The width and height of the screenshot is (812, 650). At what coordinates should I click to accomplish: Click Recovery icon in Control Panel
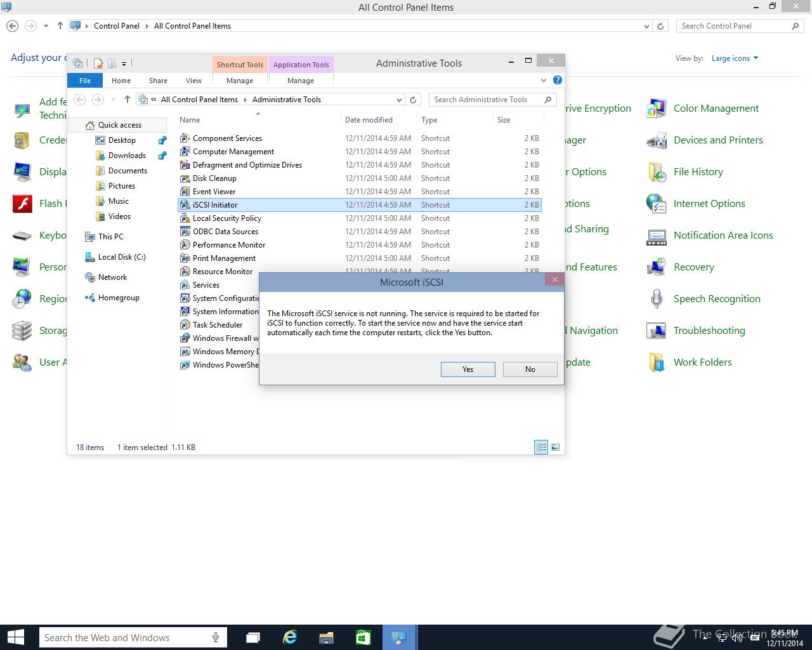tap(656, 268)
